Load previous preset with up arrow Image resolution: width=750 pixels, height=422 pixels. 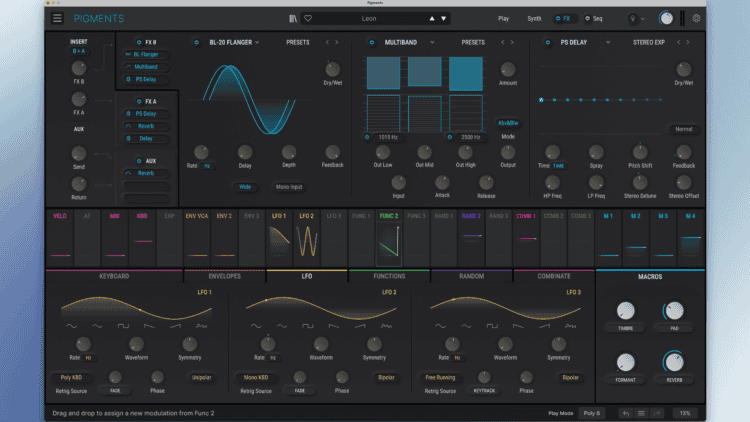[x=432, y=19]
